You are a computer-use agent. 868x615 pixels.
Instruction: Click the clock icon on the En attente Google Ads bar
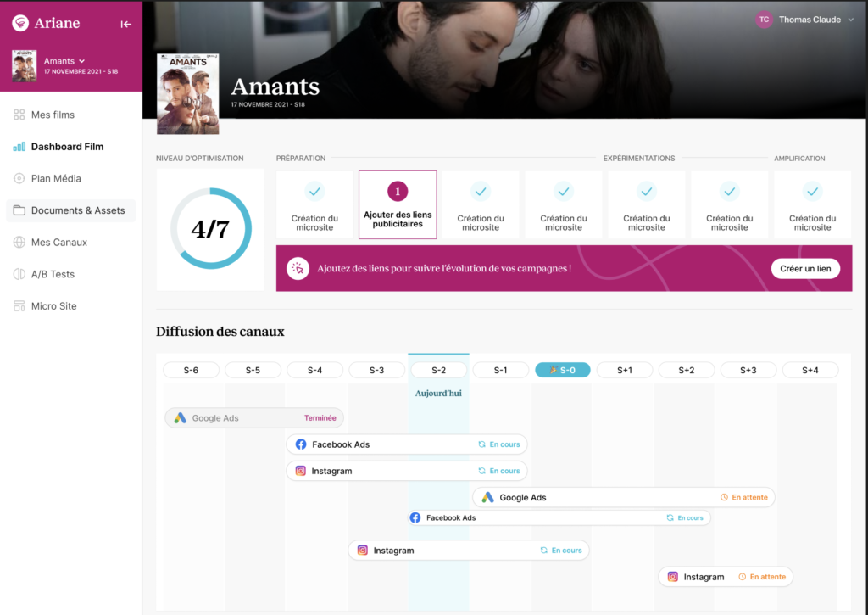[724, 498]
